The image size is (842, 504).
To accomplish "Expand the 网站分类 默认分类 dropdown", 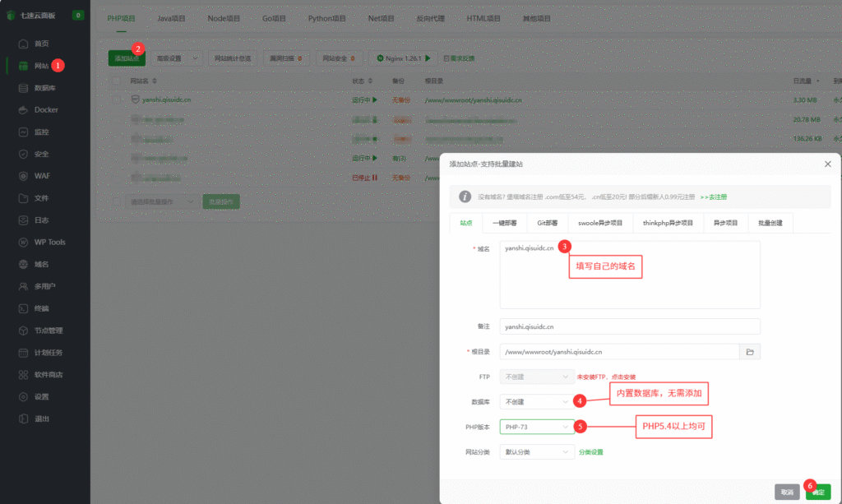I will click(x=536, y=451).
